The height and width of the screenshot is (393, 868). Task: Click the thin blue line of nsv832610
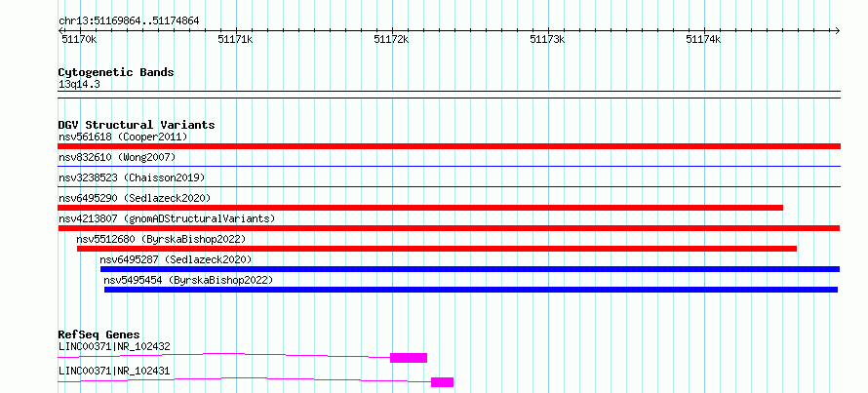point(449,166)
